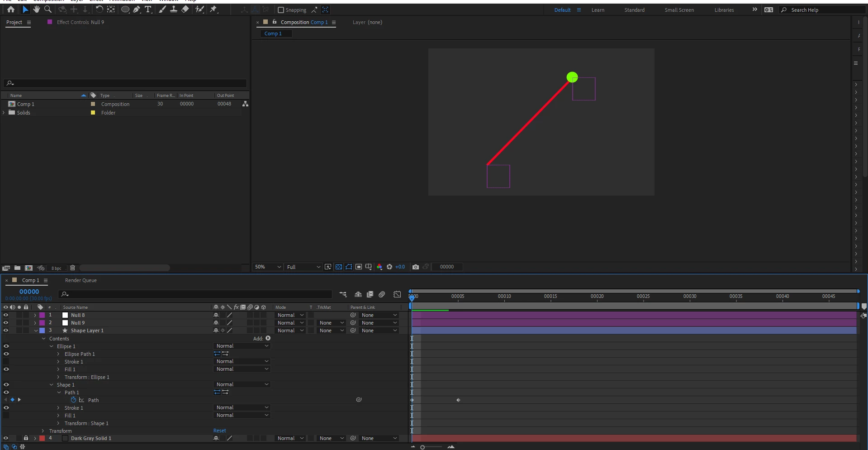This screenshot has width=868, height=450.
Task: Toggle the Path property stopwatch
Action: pos(73,400)
